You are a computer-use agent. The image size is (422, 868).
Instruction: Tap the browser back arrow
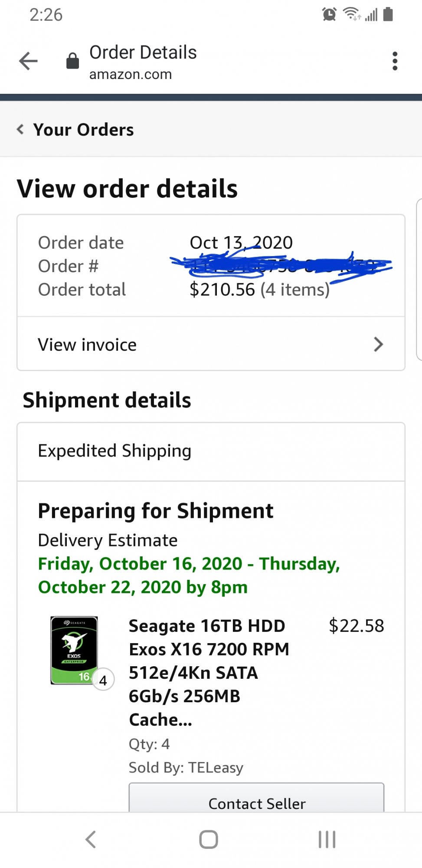(x=29, y=61)
